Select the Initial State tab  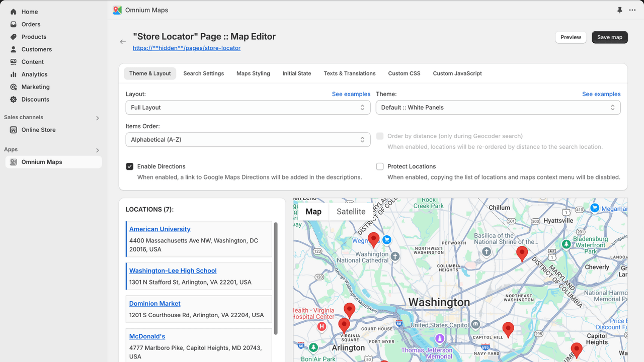(297, 73)
